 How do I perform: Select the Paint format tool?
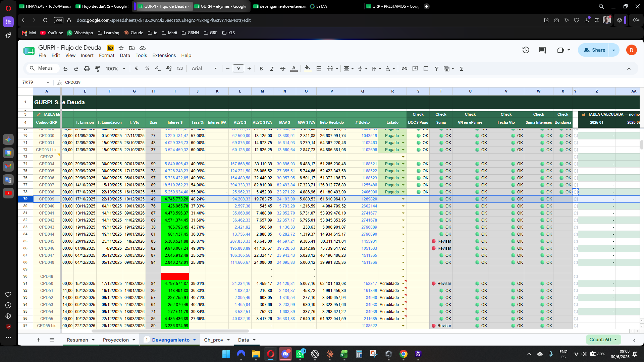click(x=97, y=68)
